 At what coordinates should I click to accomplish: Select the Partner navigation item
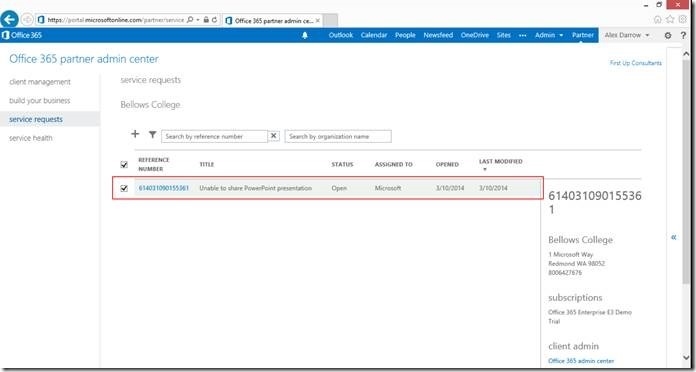pos(583,35)
